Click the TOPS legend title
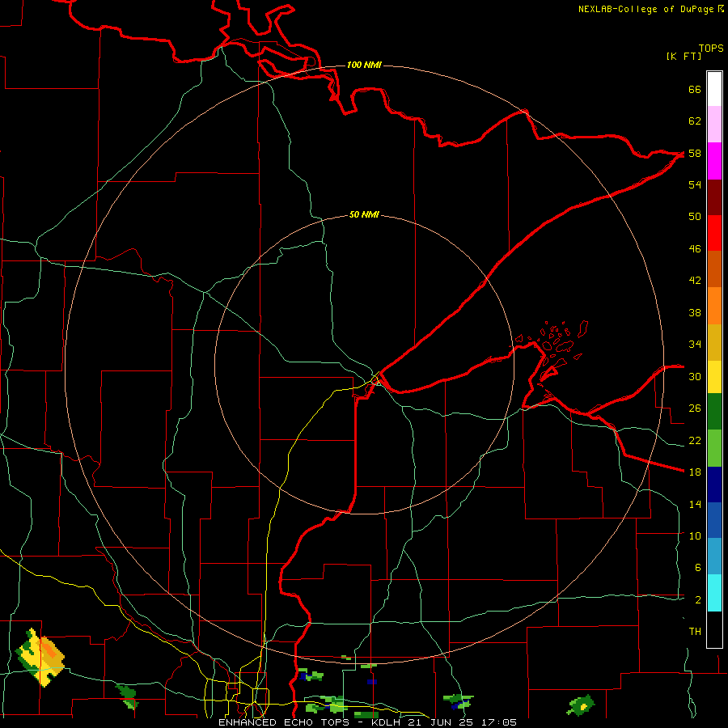728x728 pixels. point(711,48)
